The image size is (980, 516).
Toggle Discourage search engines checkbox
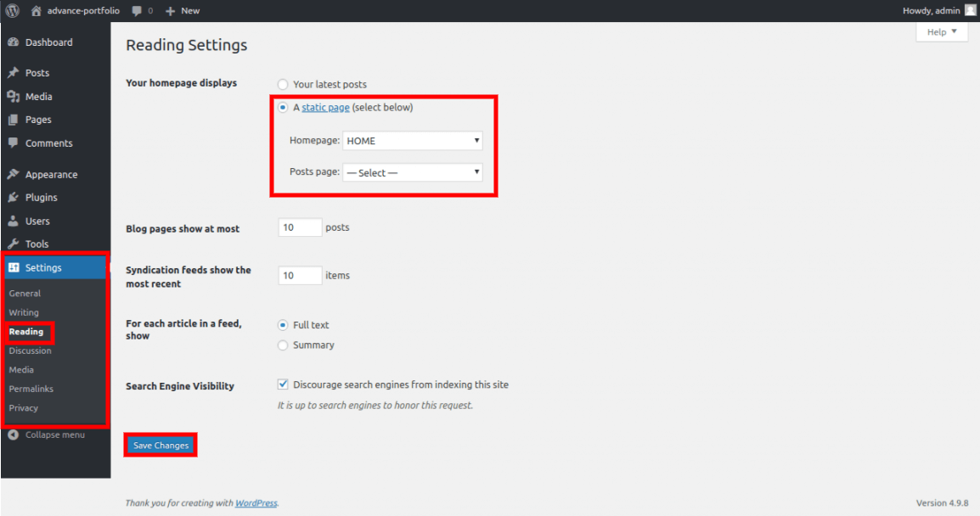[x=283, y=384]
